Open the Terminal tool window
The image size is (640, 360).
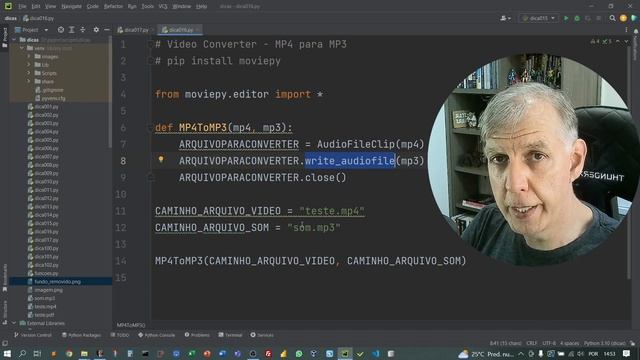click(x=230, y=335)
